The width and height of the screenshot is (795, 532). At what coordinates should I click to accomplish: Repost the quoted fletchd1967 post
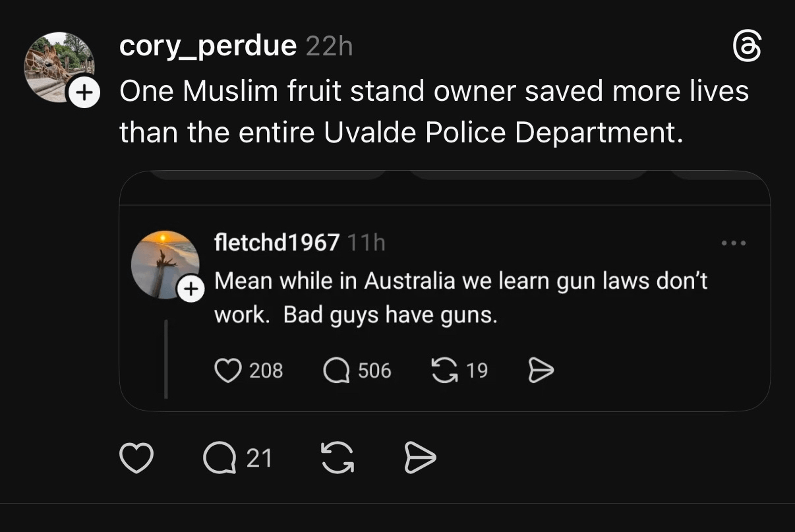click(x=445, y=371)
